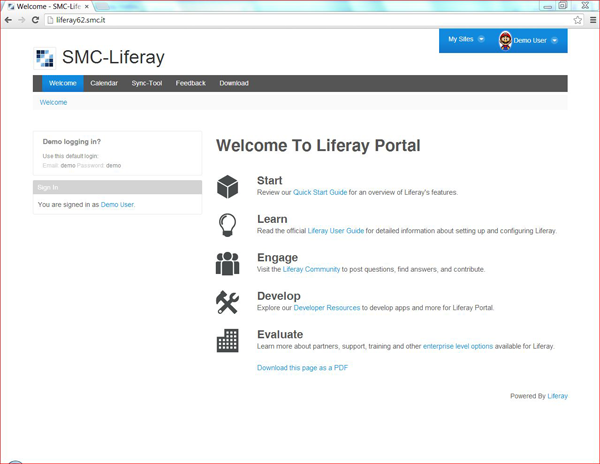Click the Welcome - SMC-Life browser tab
This screenshot has width=600, height=464.
49,7
